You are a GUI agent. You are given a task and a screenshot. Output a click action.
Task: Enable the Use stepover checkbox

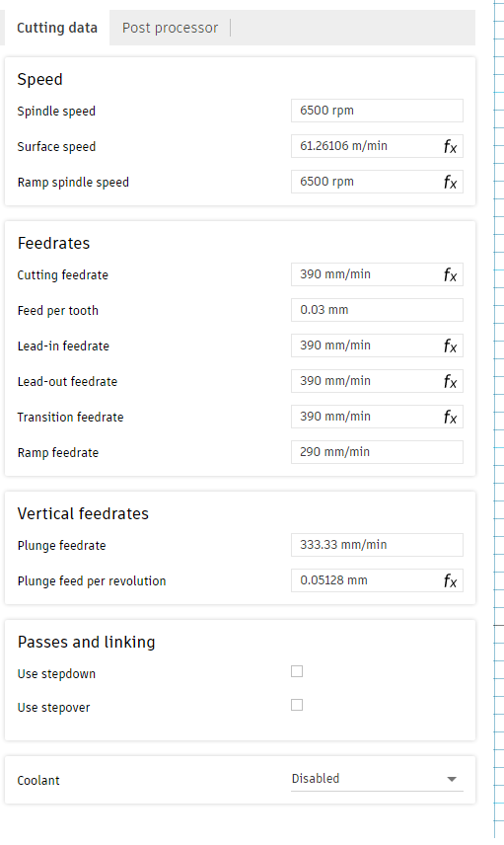[297, 705]
